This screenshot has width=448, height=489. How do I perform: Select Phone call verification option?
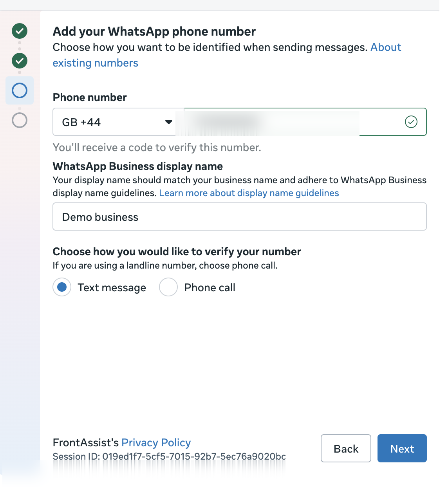click(168, 287)
